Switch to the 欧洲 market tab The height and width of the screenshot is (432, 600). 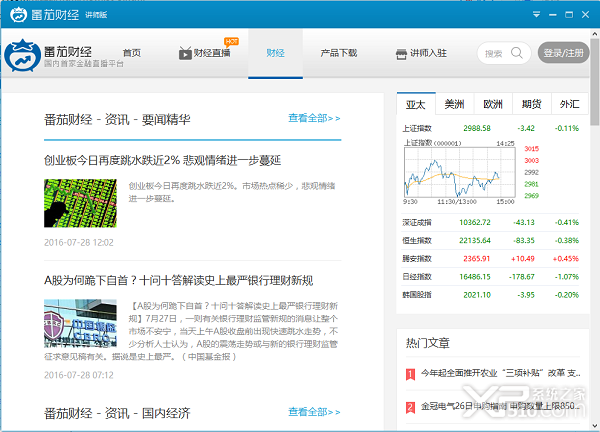pos(493,104)
